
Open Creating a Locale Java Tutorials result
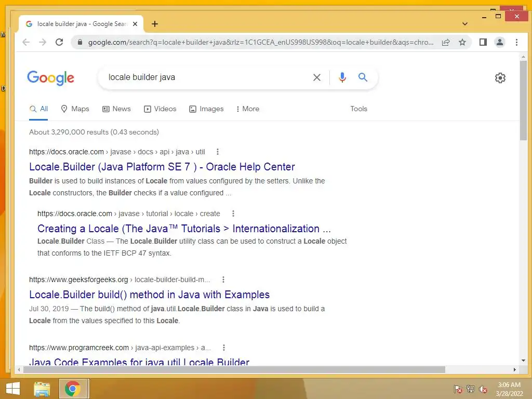[184, 229]
